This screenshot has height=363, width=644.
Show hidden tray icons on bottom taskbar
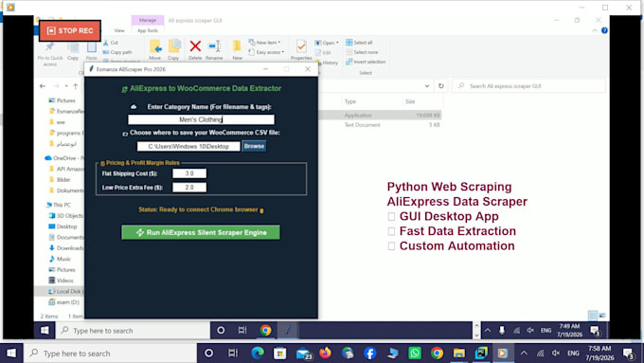point(524,354)
